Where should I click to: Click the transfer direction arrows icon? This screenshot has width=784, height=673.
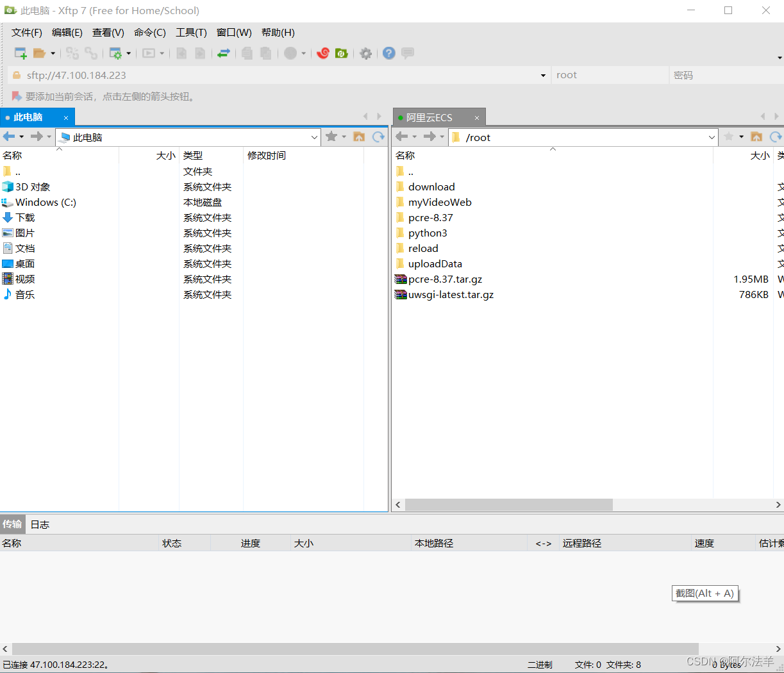coord(224,53)
